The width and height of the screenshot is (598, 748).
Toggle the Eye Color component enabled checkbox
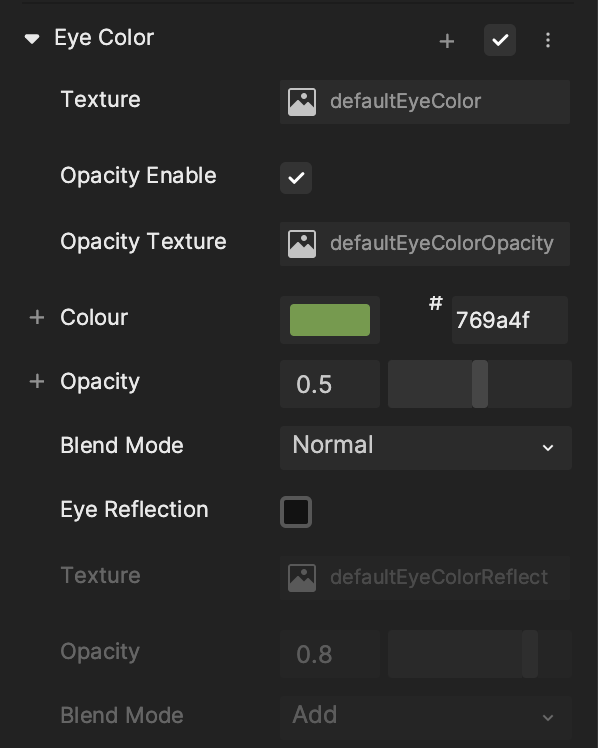pyautogui.click(x=500, y=40)
